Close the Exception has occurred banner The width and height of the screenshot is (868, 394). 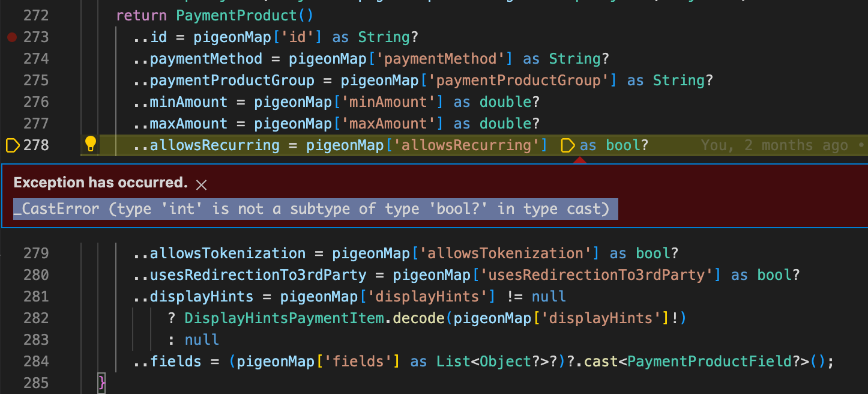pyautogui.click(x=202, y=184)
